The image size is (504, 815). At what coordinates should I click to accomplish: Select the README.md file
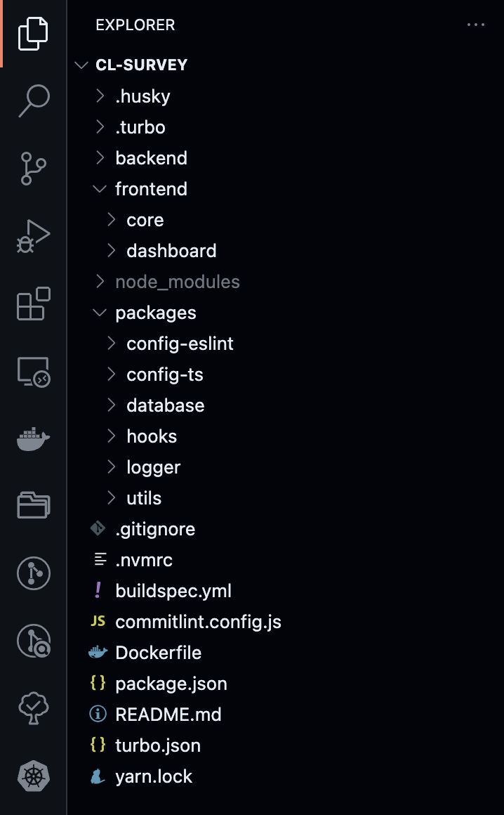(x=168, y=715)
